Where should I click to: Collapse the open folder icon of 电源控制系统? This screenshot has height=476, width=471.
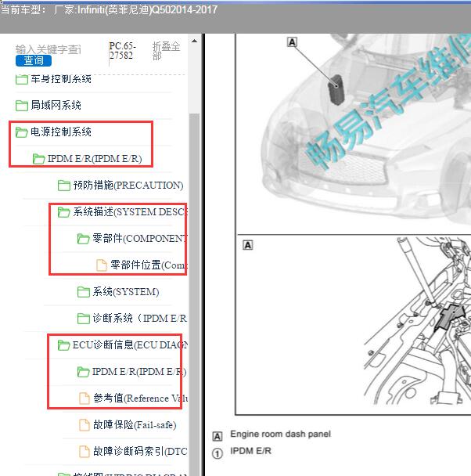pos(22,132)
